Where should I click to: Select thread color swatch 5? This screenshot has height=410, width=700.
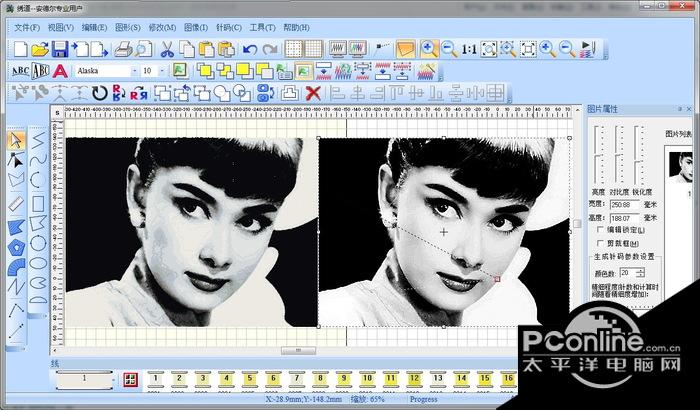[x=250, y=380]
